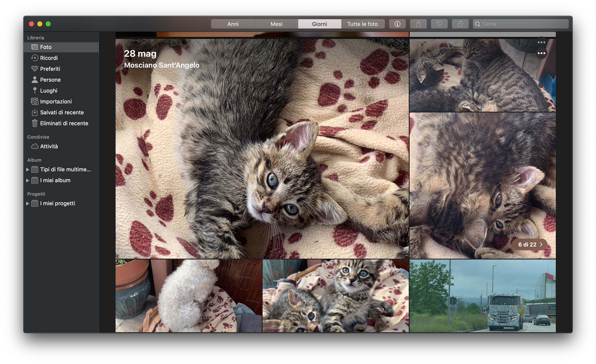This screenshot has width=596, height=364.
Task: Click the Eliminati di recente trash icon
Action: tap(35, 123)
